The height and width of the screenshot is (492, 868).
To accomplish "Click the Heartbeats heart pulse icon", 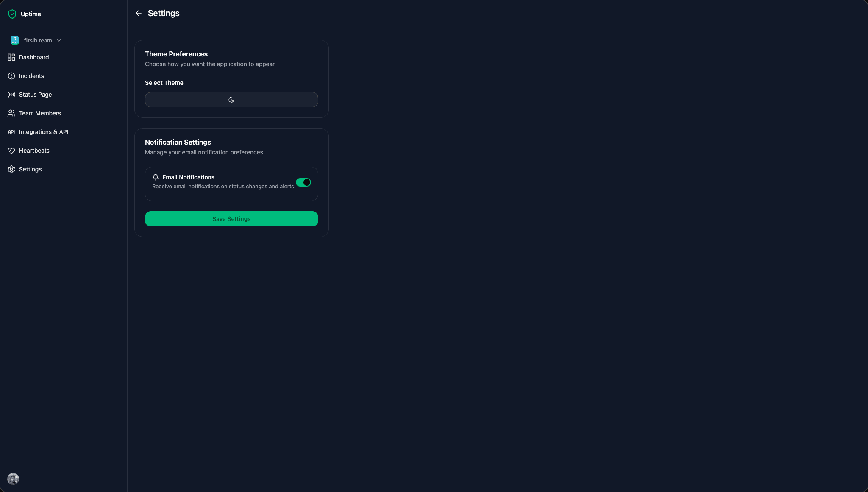I will point(11,151).
